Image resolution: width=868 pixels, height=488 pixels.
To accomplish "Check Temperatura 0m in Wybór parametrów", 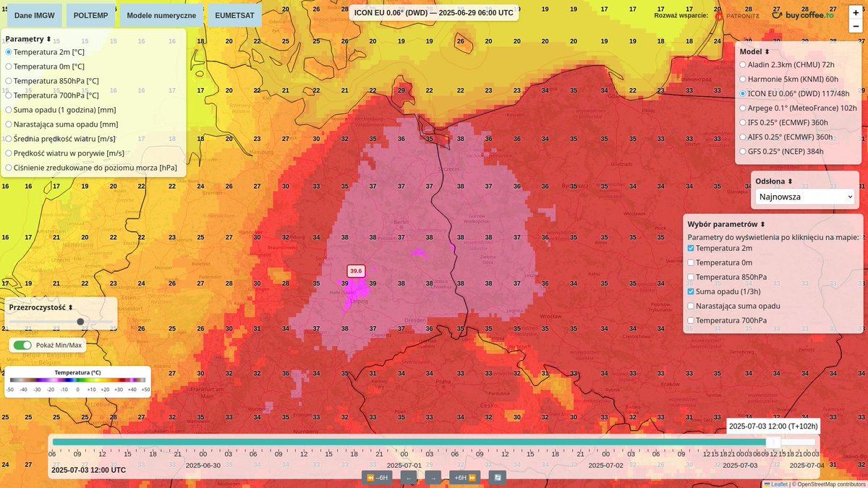I will (x=691, y=262).
